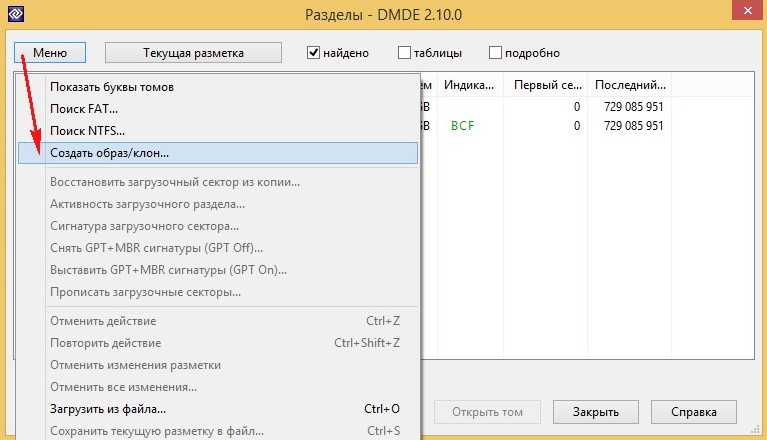This screenshot has height=440, width=767.
Task: Click the Последний... column header
Action: point(630,85)
